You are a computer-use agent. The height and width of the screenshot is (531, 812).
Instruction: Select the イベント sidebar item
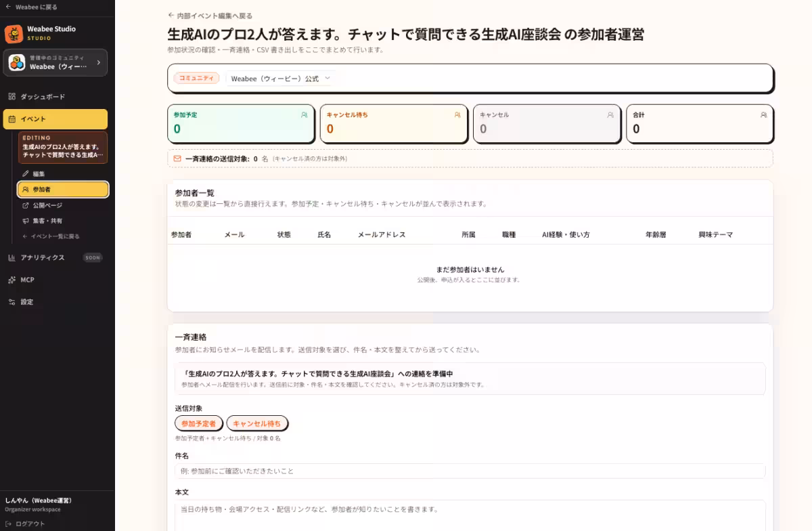click(x=55, y=119)
